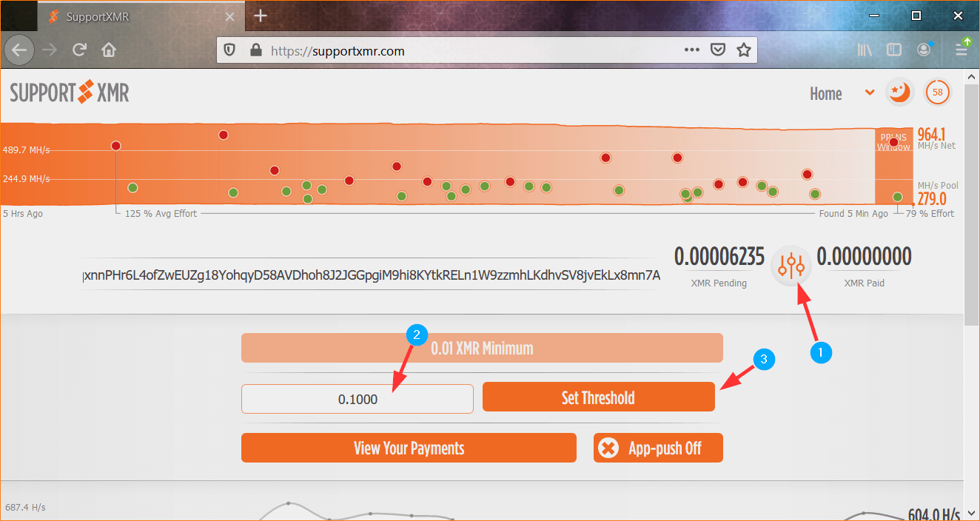980x521 pixels.
Task: Open View Your Payments
Action: [409, 448]
